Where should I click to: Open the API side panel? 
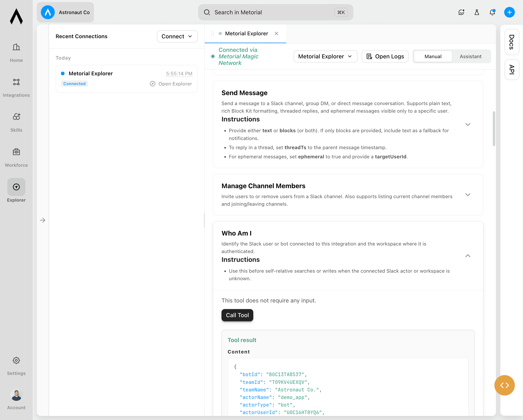(512, 70)
